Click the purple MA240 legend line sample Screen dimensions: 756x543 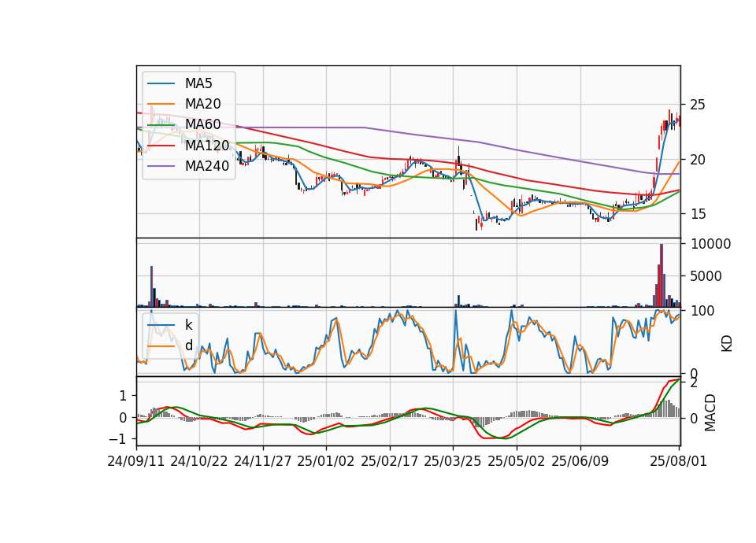click(161, 166)
